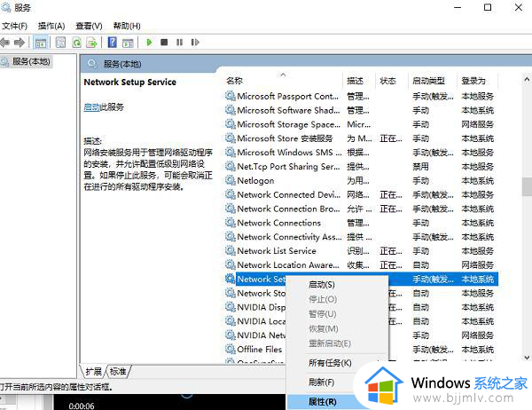Click gear icon of Netlogon service
The image size is (532, 410).
230,180
